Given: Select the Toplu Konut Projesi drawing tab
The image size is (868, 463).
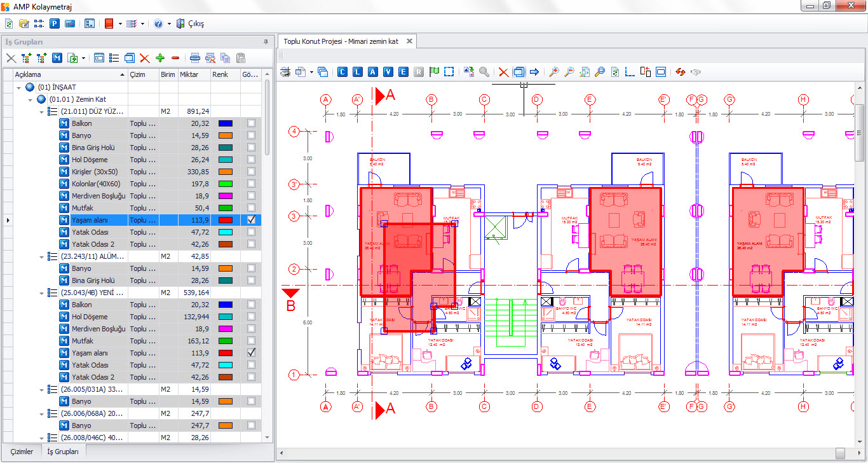Looking at the screenshot, I should pyautogui.click(x=341, y=41).
